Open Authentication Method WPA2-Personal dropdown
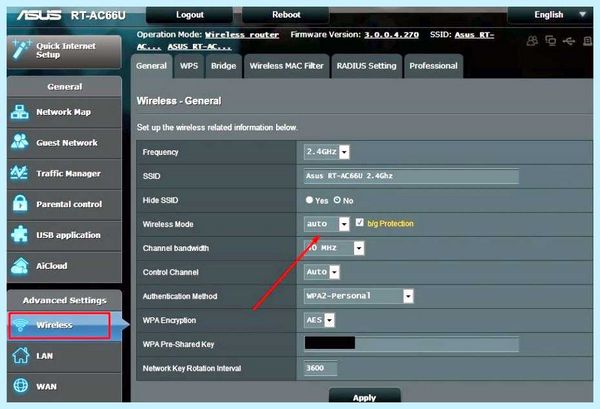600x409 pixels. 359,296
